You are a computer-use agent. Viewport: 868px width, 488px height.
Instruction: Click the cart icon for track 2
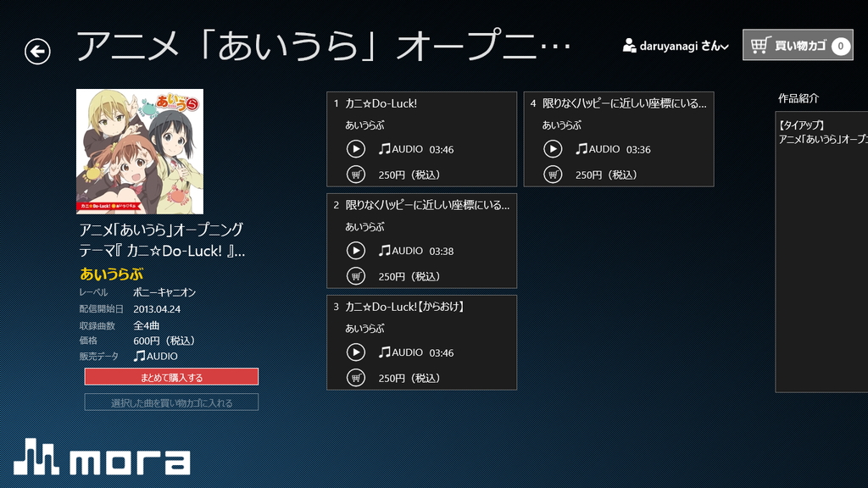click(355, 277)
